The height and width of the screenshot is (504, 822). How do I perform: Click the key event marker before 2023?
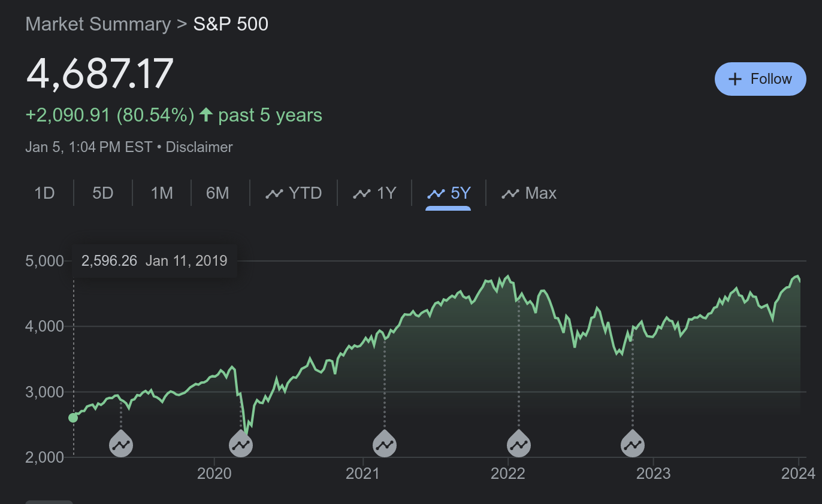pos(632,445)
